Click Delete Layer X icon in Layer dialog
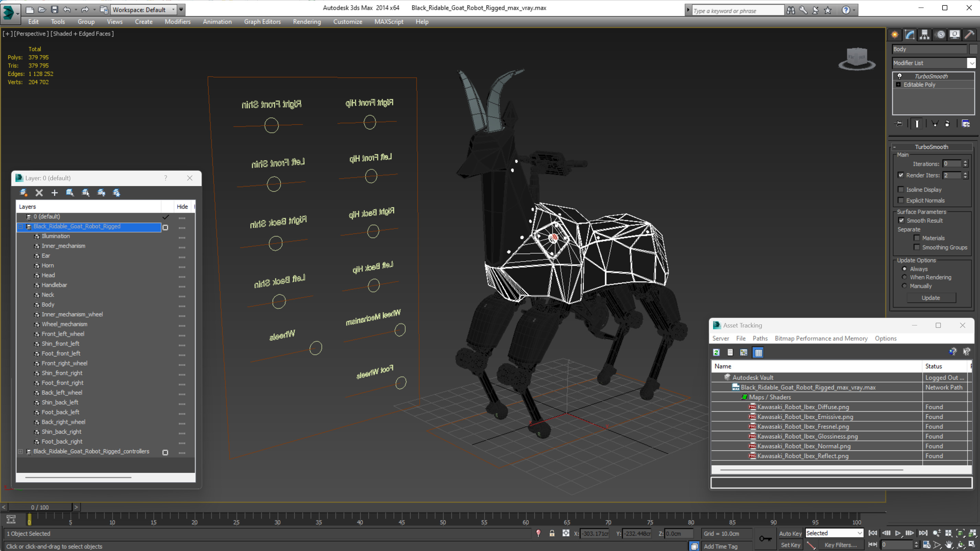The width and height of the screenshot is (980, 551). click(39, 193)
